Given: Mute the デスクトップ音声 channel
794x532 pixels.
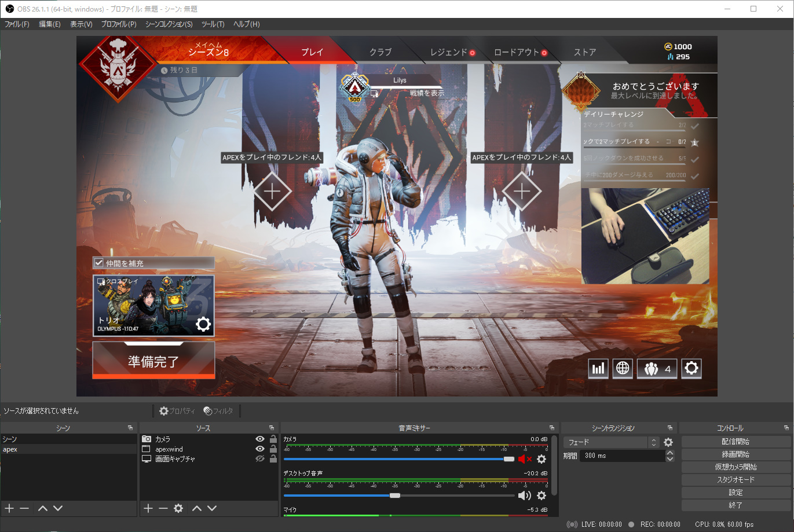Looking at the screenshot, I should 525,496.
